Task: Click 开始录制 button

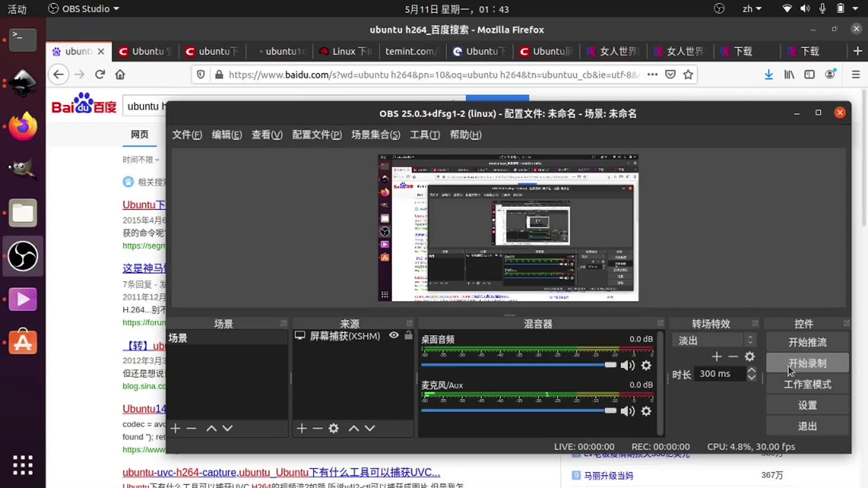Action: pos(807,363)
